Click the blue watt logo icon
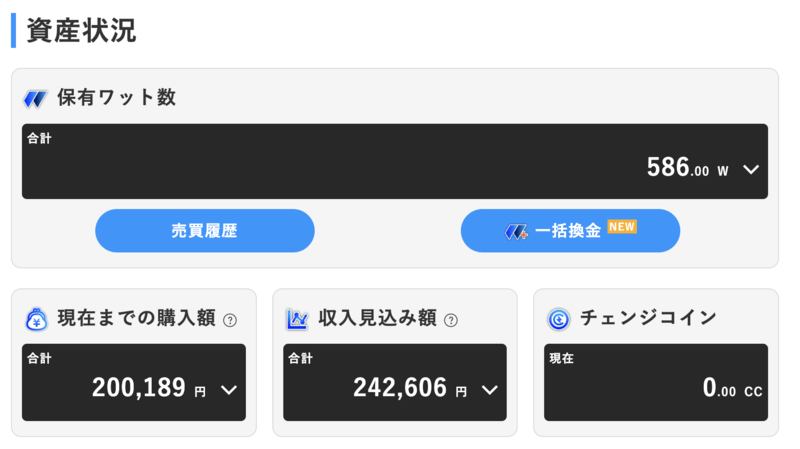This screenshot has width=800, height=449. pos(35,98)
